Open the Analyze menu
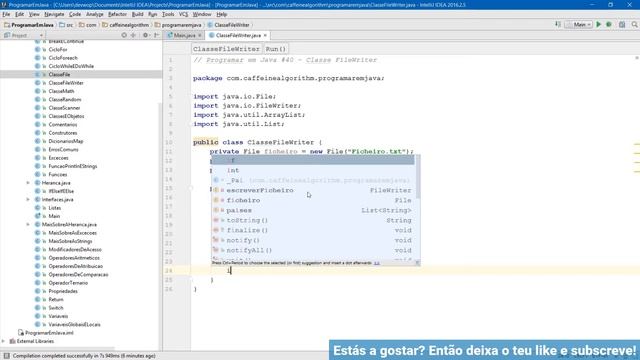Viewport: 640px width, 360px height. pos(95,14)
